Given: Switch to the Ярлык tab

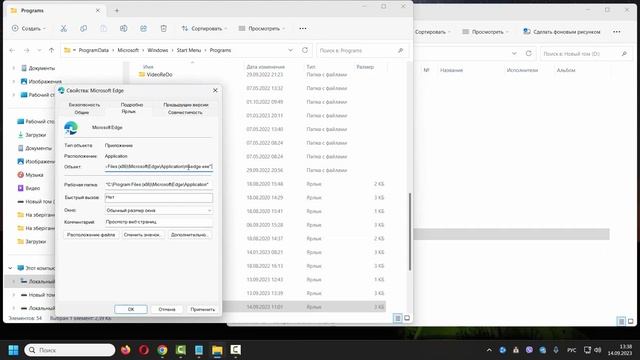Looking at the screenshot, I should pos(129,111).
